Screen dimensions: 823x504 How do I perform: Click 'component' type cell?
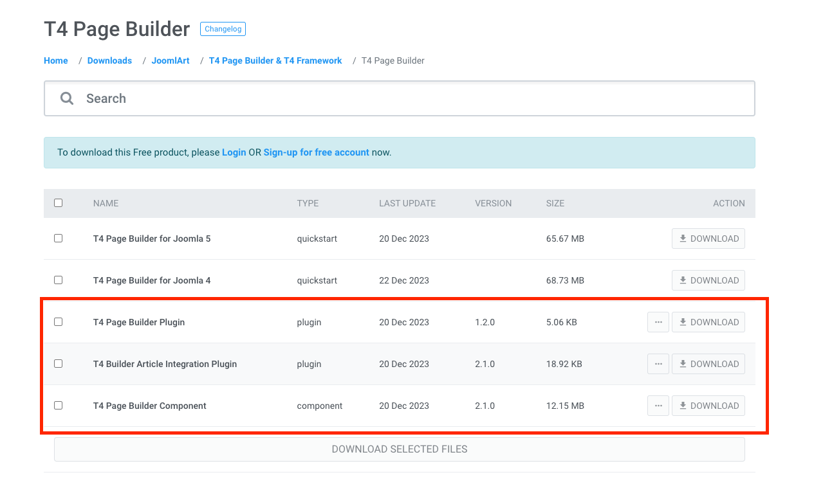coord(320,406)
